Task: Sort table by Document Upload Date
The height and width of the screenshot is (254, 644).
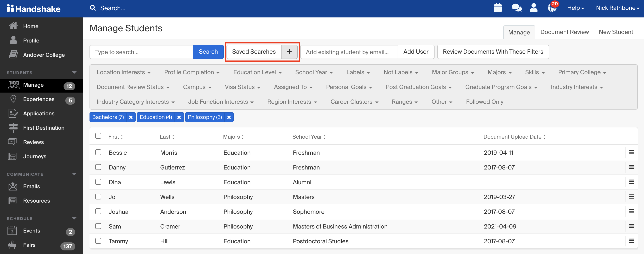Action: point(514,137)
